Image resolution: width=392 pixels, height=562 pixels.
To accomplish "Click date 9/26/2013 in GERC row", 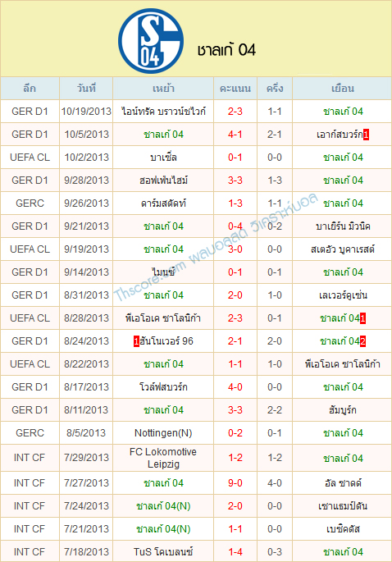I will pos(86,203).
